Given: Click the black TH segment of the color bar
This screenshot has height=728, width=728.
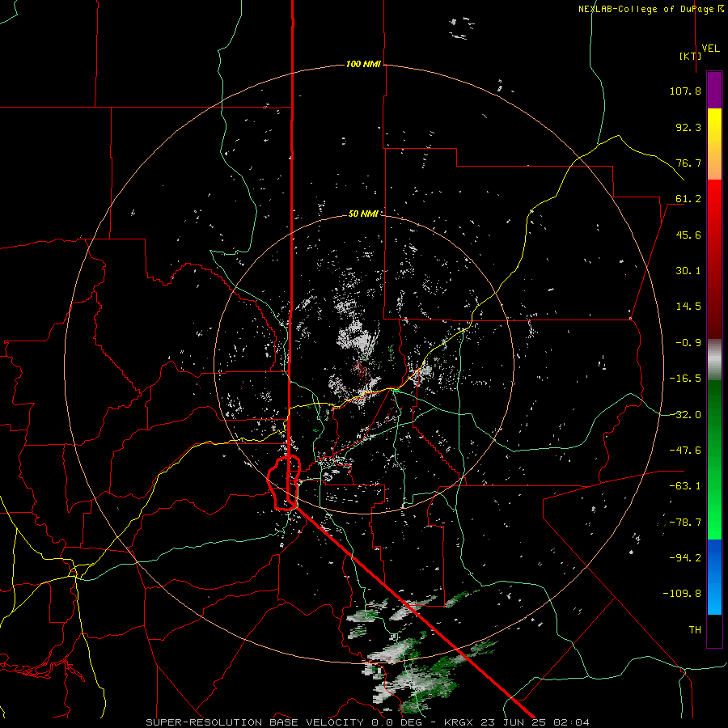Looking at the screenshot, I should [714, 630].
